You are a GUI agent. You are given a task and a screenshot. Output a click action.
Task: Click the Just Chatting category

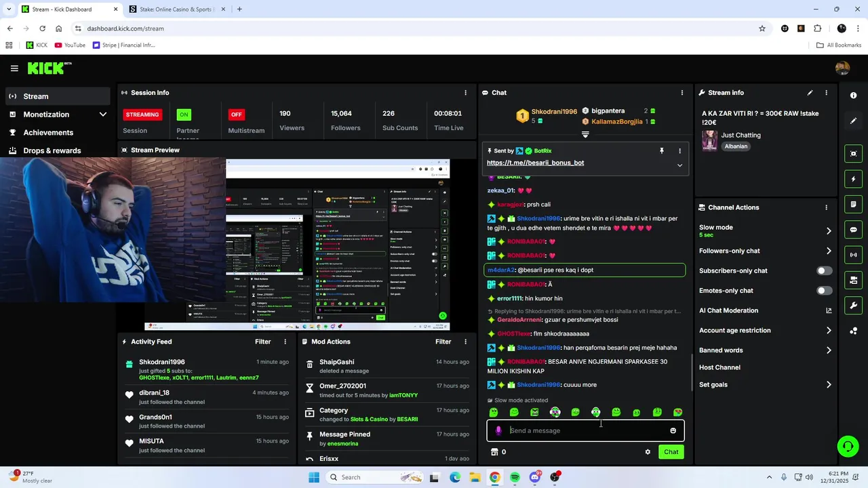point(741,135)
